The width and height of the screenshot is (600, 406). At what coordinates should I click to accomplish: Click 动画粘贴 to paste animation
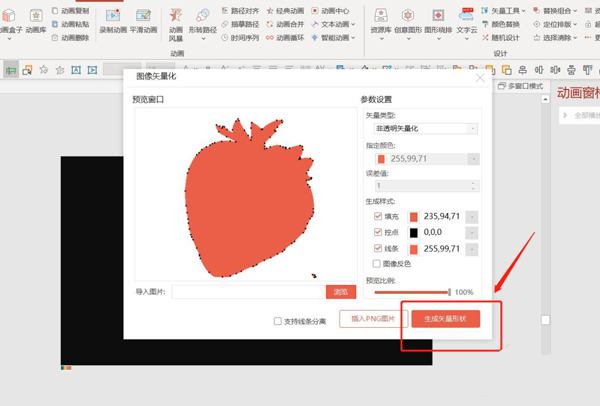70,24
